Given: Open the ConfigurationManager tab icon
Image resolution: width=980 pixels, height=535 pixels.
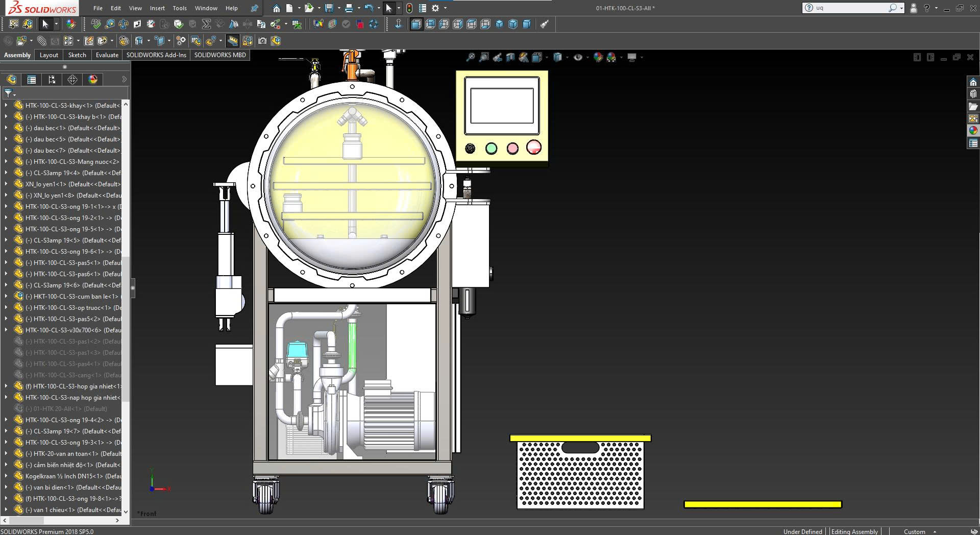Looking at the screenshot, I should click(x=52, y=80).
